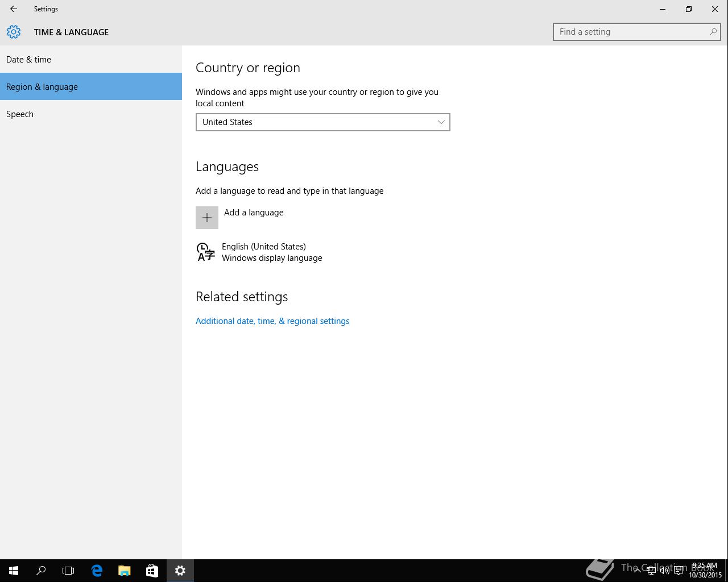Click the Settings gear on the taskbar
Screen dimensions: 728x582
click(180, 571)
